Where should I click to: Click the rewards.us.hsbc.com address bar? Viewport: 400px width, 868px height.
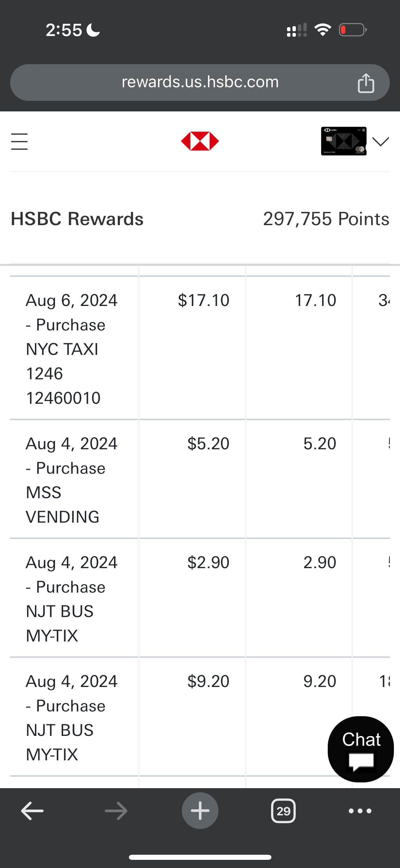point(200,82)
